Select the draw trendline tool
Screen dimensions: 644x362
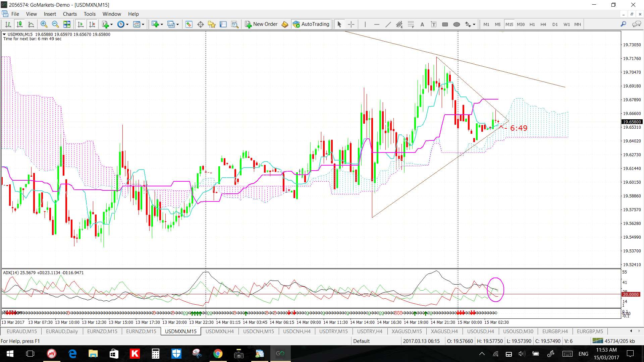(388, 24)
